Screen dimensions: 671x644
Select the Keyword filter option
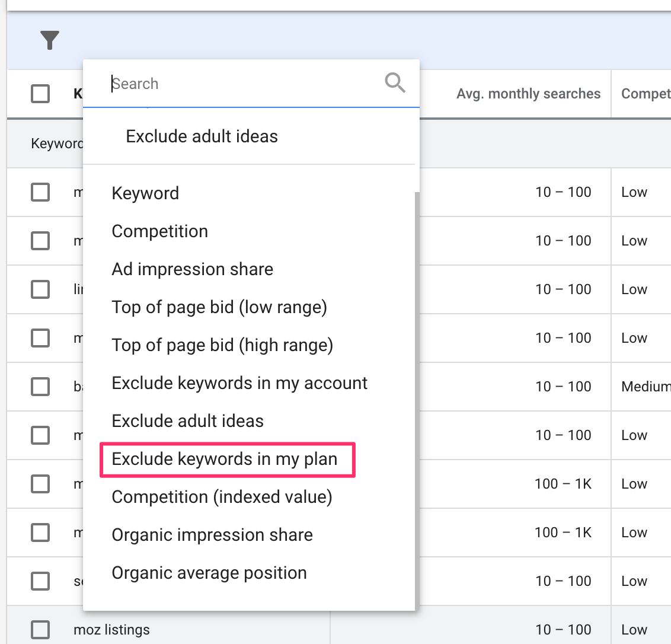coord(145,193)
